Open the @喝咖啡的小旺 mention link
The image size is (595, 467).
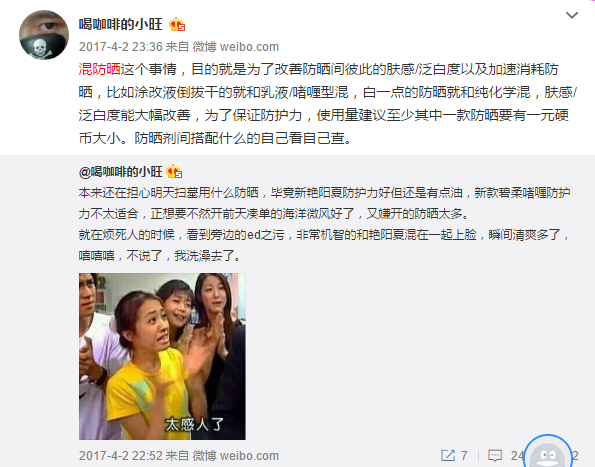pos(121,172)
